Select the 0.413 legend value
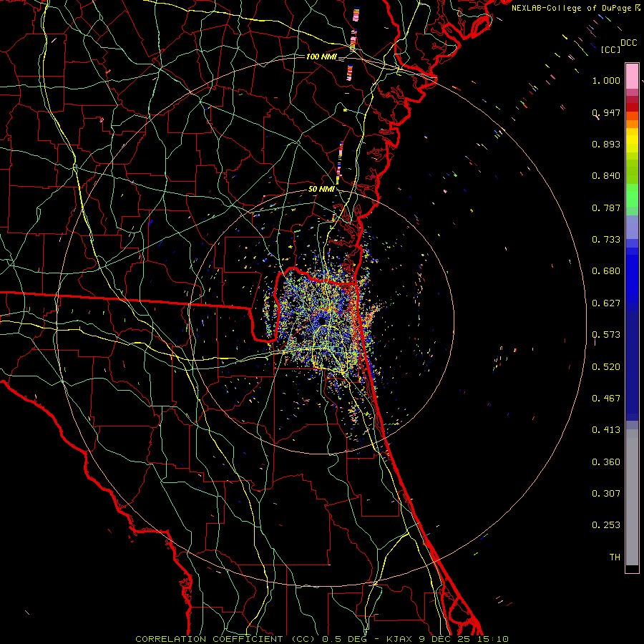Viewport: 644px width, 644px height. click(606, 430)
